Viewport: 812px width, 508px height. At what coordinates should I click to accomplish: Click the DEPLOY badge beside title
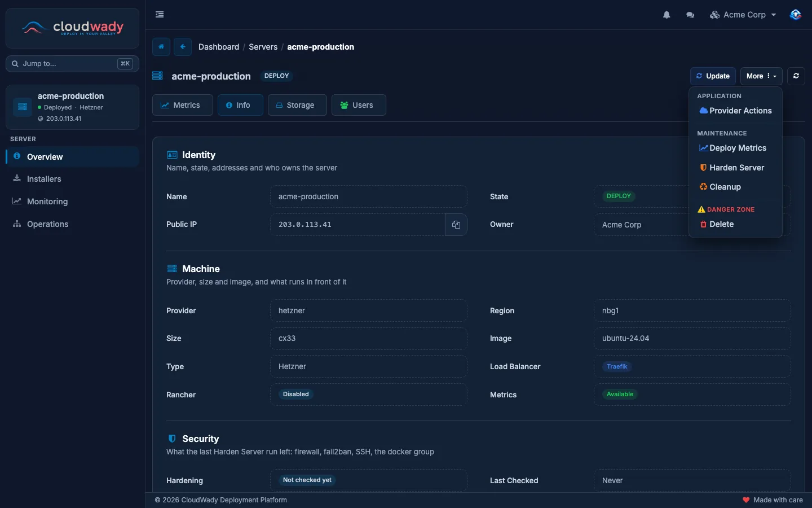pyautogui.click(x=276, y=76)
